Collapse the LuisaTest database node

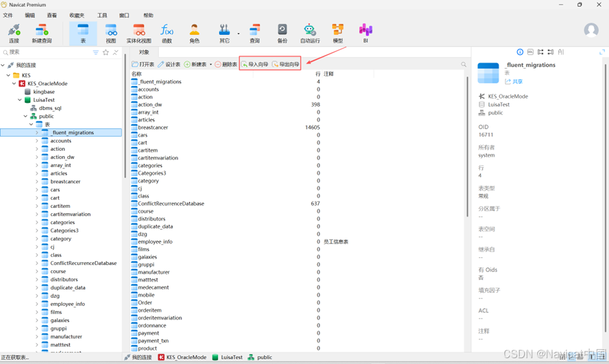(x=20, y=100)
